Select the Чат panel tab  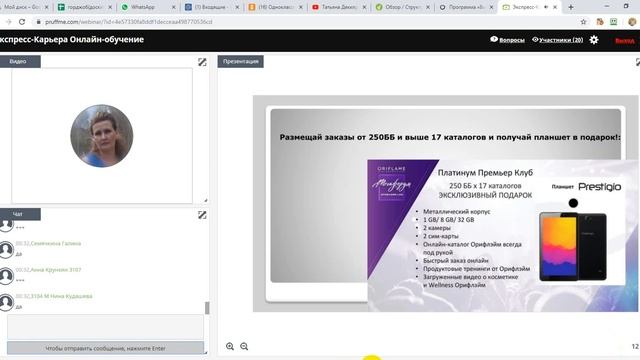(x=20, y=214)
